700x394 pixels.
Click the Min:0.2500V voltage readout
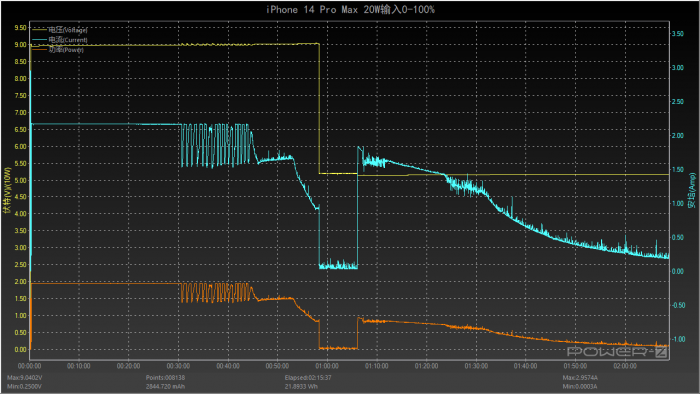coord(25,386)
